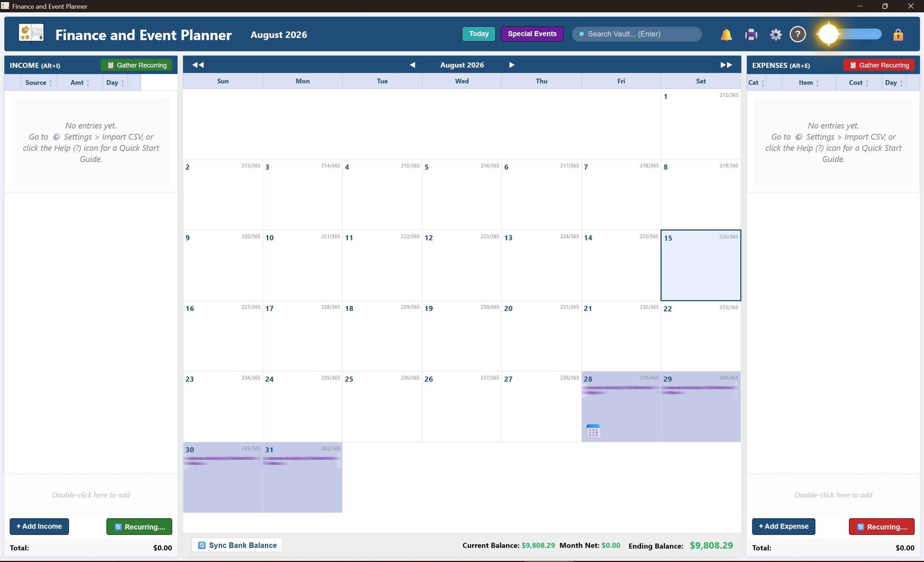Select August 1 calendar cell
924x562 pixels.
click(701, 124)
